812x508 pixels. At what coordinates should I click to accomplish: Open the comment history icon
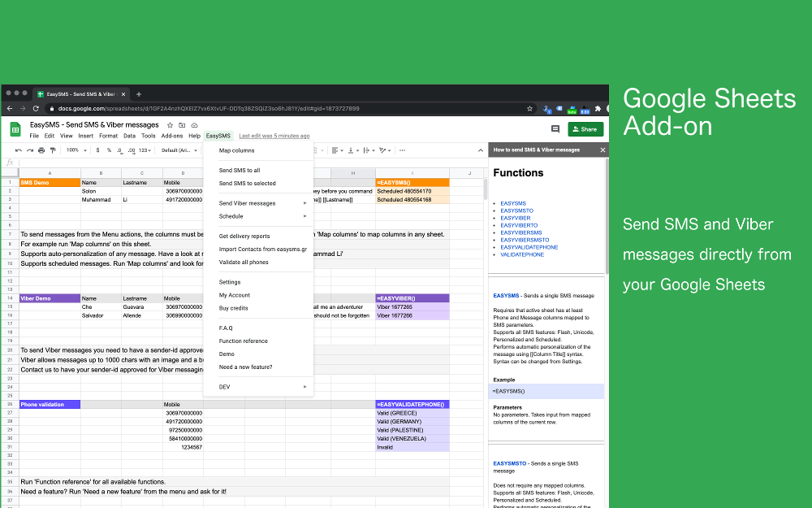pos(555,129)
